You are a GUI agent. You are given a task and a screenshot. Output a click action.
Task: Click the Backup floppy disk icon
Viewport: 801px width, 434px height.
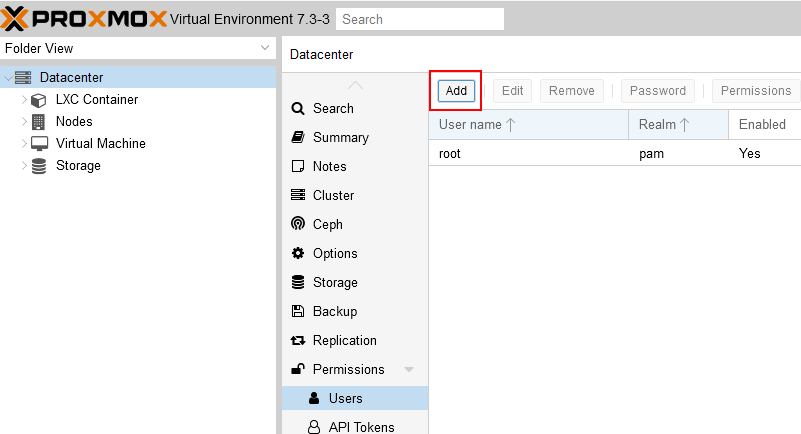298,311
